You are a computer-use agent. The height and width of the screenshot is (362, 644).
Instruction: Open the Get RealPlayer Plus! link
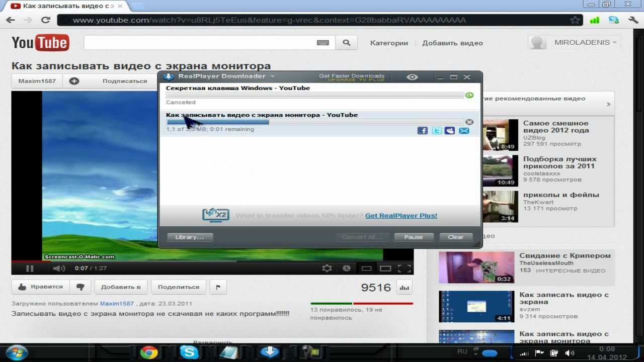(x=401, y=216)
